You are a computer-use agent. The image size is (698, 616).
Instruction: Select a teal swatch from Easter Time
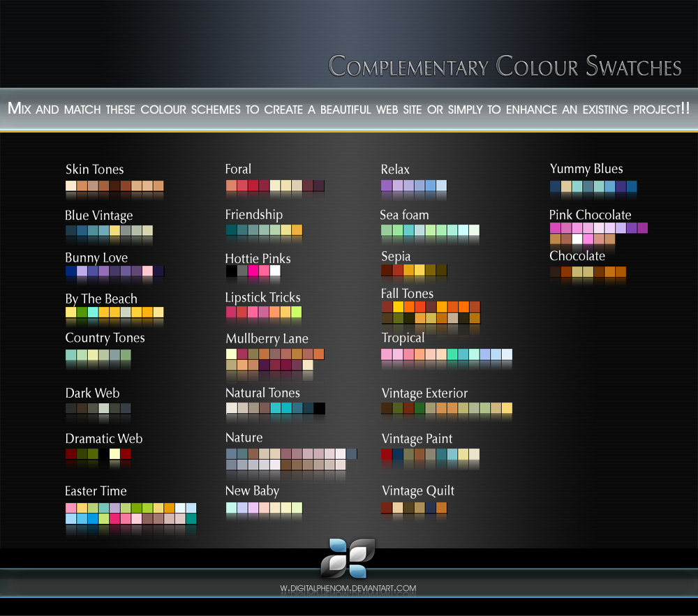pyautogui.click(x=191, y=519)
